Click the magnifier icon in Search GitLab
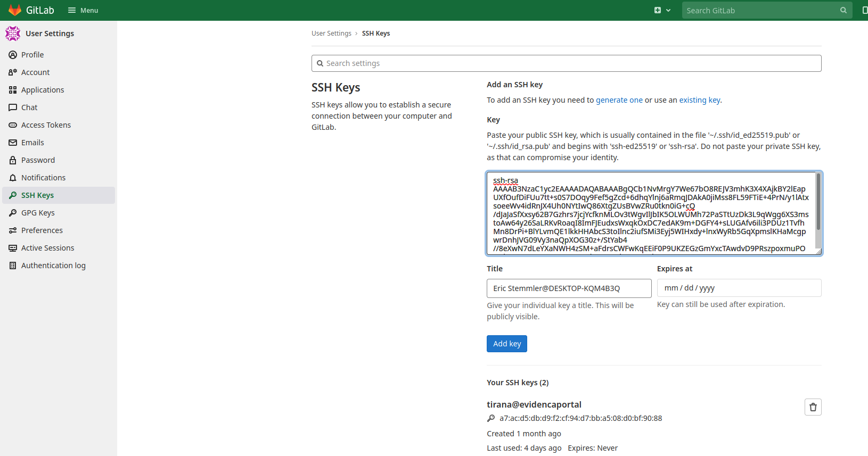The height and width of the screenshot is (456, 868). pos(844,10)
